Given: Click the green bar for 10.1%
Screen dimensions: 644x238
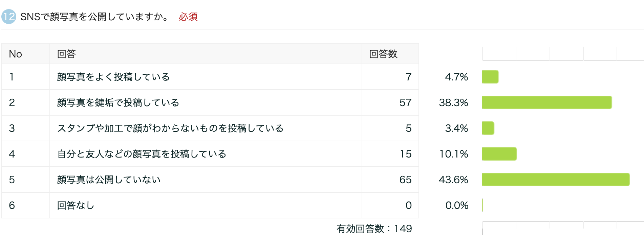Looking at the screenshot, I should 499,154.
